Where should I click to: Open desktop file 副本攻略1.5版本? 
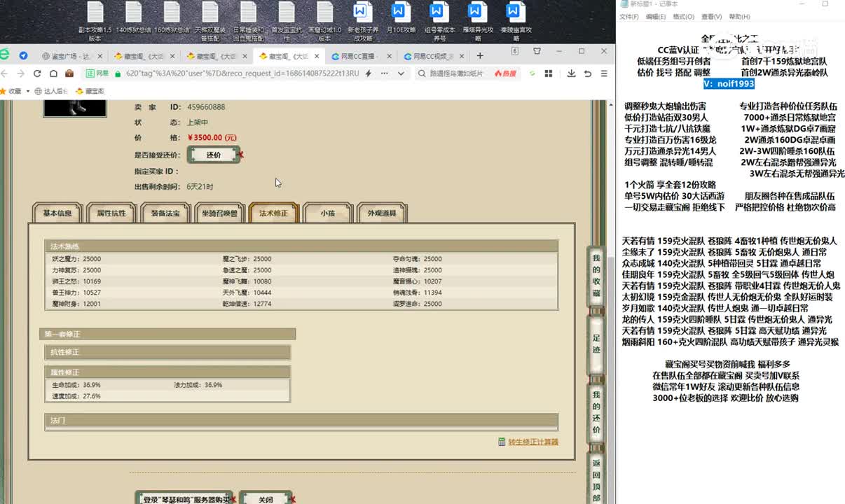pyautogui.click(x=95, y=22)
